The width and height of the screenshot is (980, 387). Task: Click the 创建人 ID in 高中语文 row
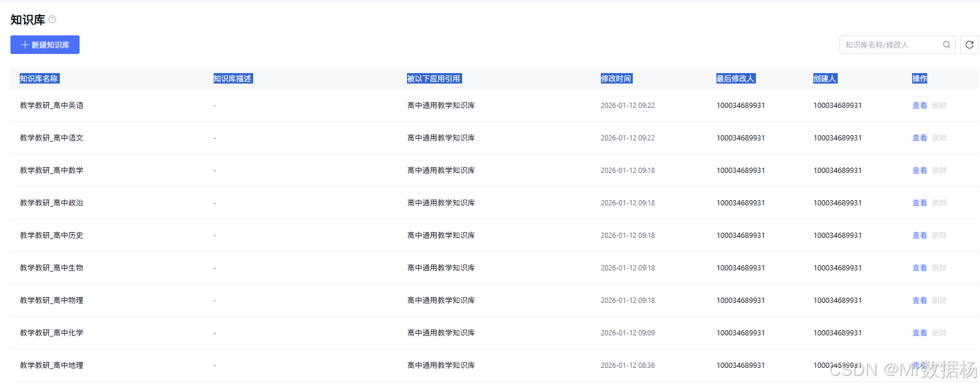838,138
